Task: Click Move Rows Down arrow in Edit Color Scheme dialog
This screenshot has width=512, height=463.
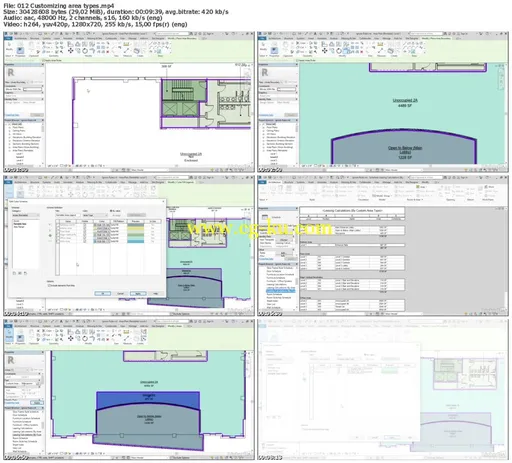Action: point(50,230)
